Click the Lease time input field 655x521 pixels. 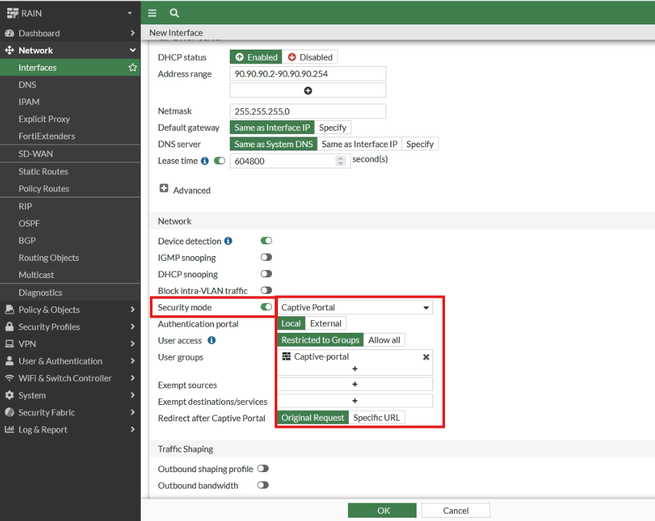coord(285,160)
